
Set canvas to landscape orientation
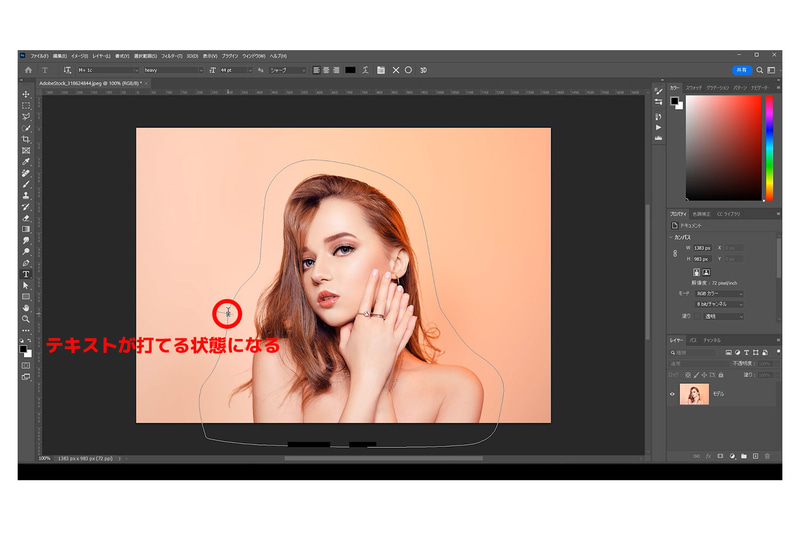(x=706, y=272)
